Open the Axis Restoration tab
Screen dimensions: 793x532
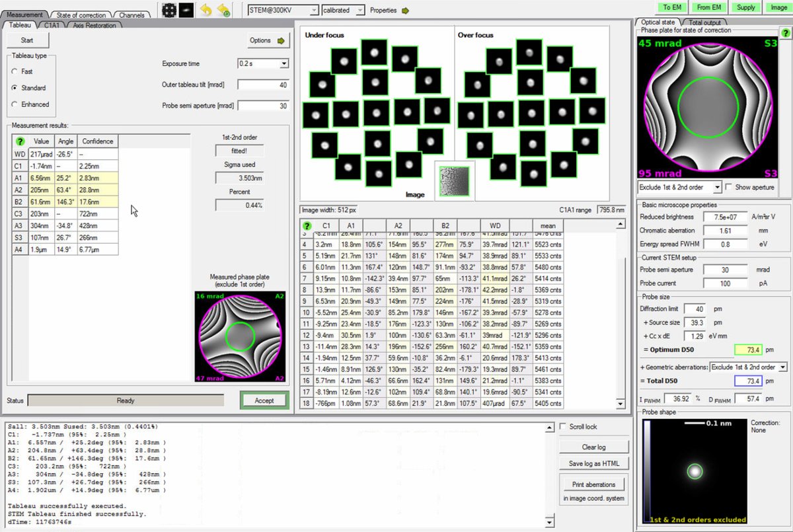(94, 25)
